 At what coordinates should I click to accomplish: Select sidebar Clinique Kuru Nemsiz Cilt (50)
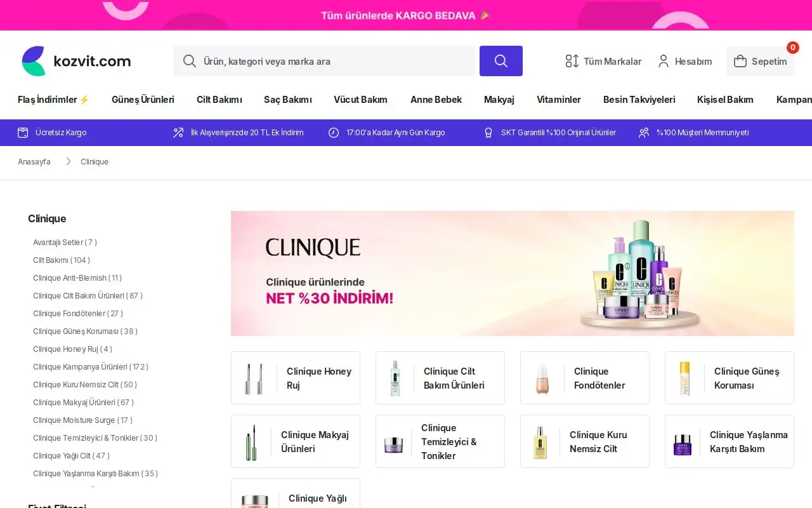click(x=85, y=384)
